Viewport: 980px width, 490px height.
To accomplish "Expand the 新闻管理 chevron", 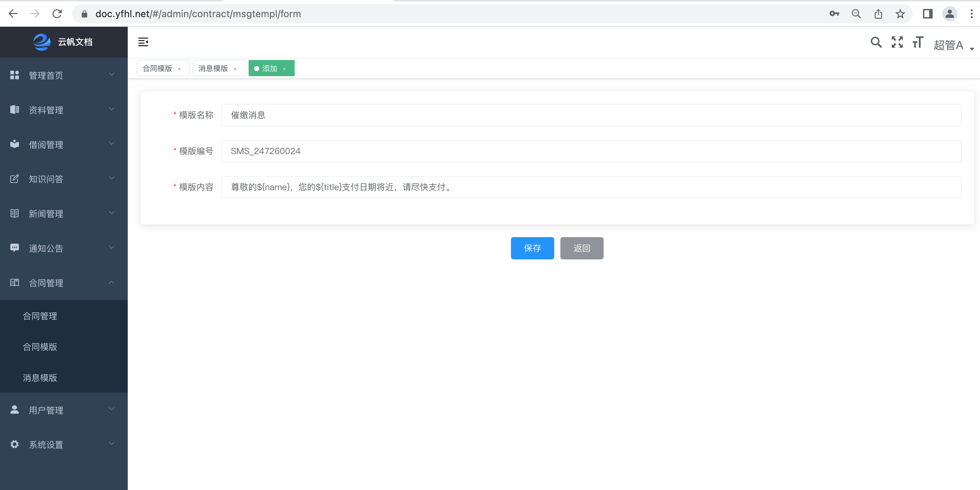I will (112, 213).
